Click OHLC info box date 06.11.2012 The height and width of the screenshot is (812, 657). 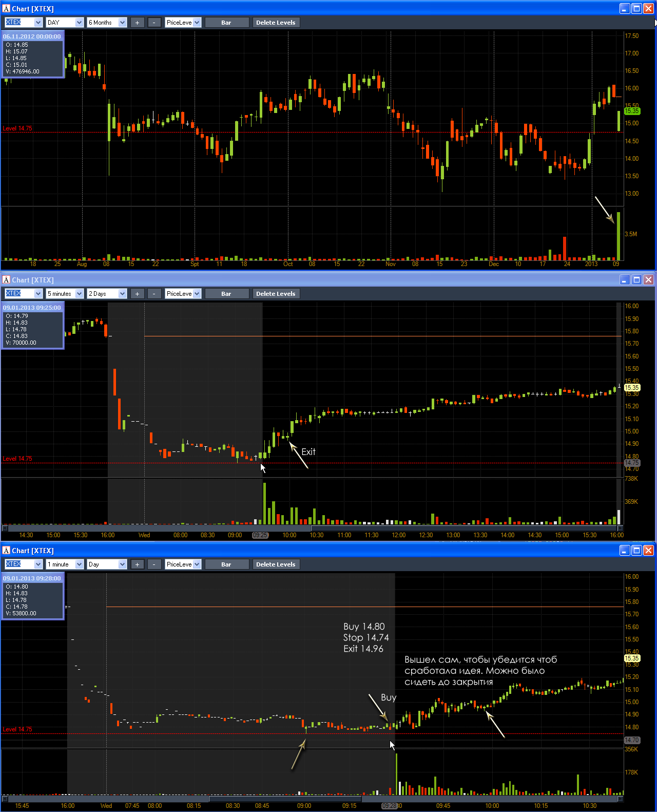32,36
